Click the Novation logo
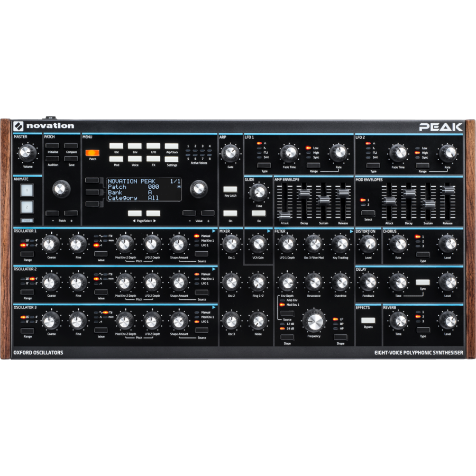Screen dimensions: 476x476 point(44,126)
